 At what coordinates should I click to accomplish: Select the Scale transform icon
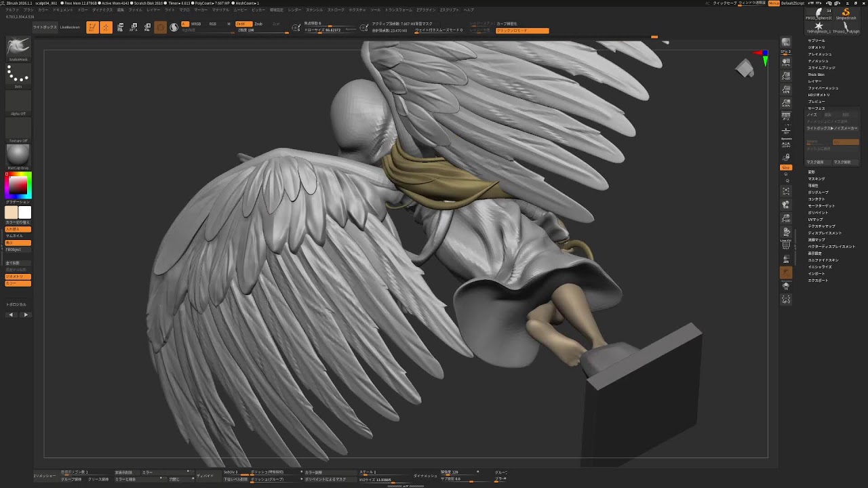(134, 27)
